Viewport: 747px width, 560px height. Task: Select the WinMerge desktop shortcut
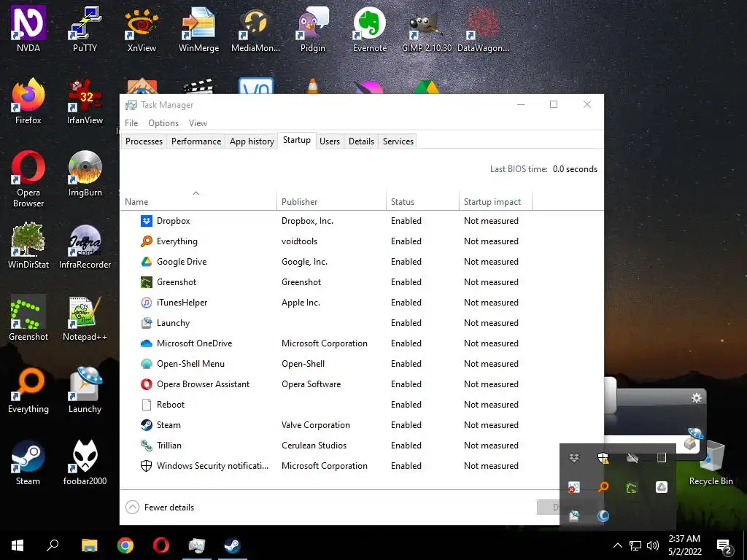tap(198, 29)
